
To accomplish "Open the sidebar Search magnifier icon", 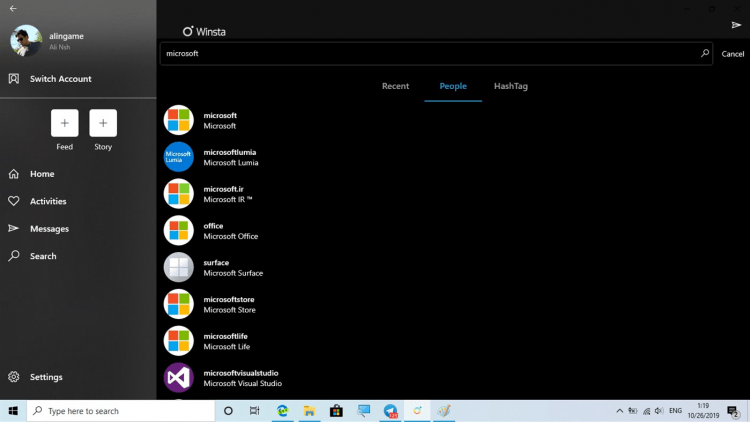I will (x=14, y=255).
